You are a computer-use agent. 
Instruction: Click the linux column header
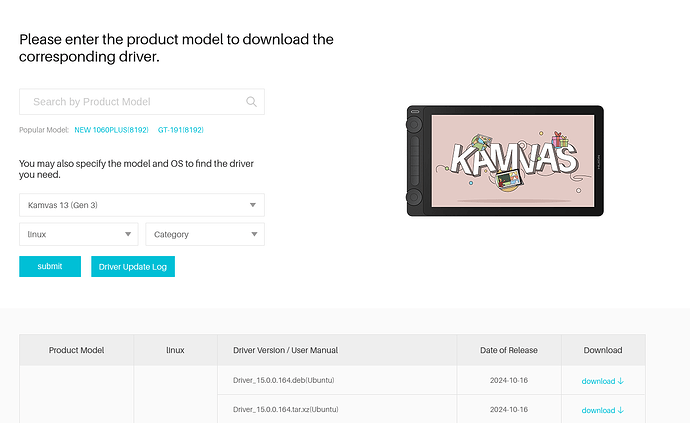coord(175,350)
